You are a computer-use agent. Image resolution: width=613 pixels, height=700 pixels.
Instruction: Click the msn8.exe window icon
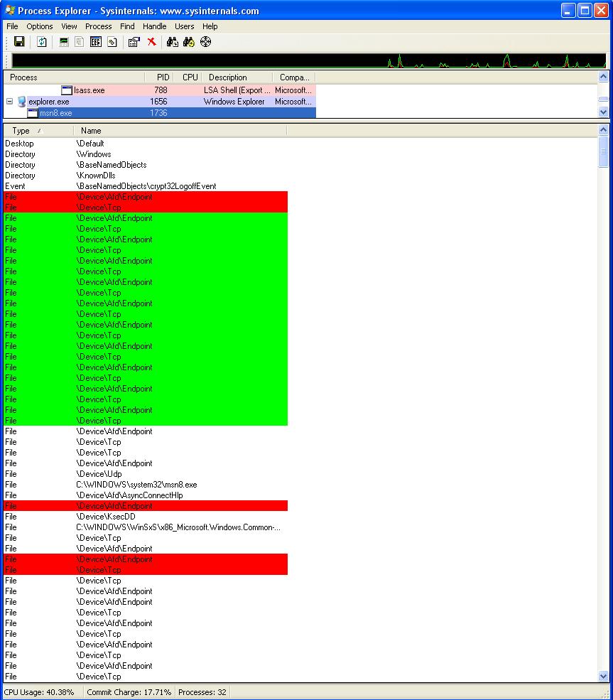point(33,113)
